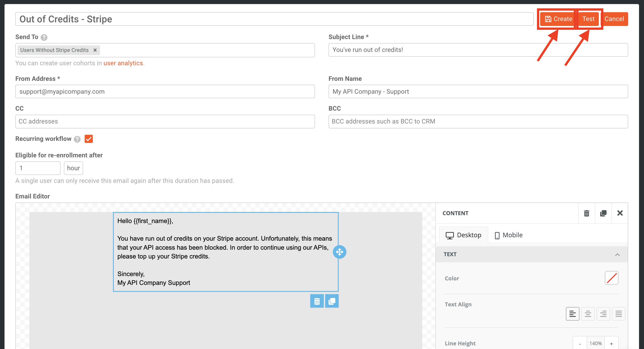Switch to the Mobile tab
The image size is (644, 349).
(509, 235)
